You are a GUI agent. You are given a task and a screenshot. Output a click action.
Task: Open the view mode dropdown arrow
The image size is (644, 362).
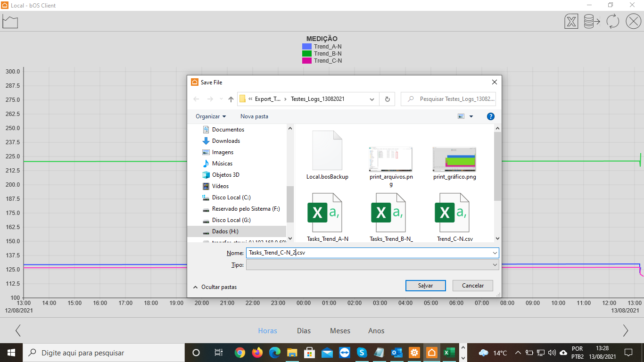point(471,116)
